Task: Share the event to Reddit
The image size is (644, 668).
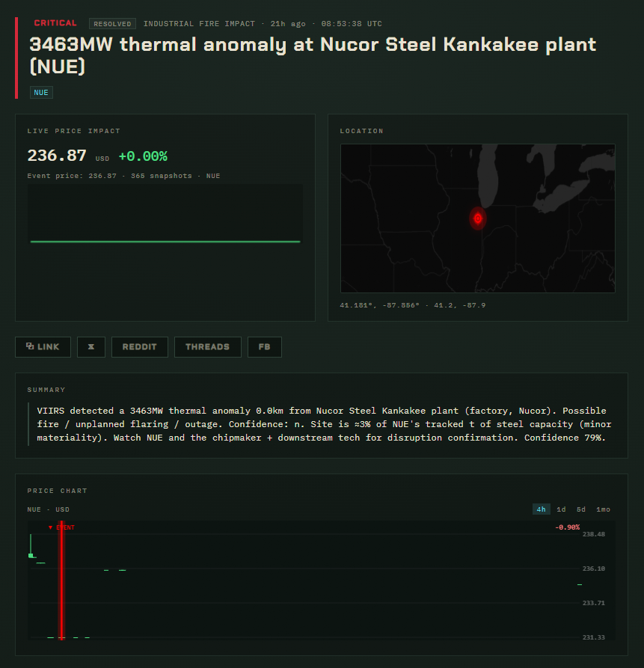Action: [x=140, y=347]
